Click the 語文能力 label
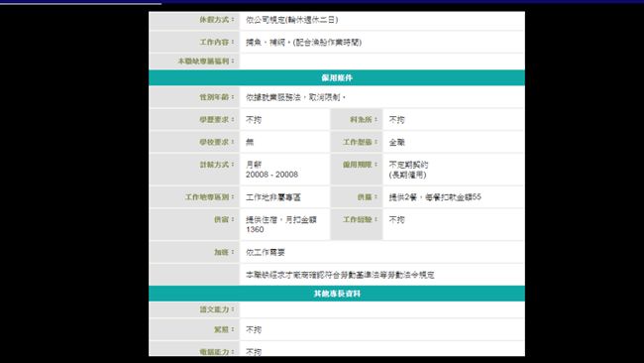The width and height of the screenshot is (644, 363). coord(217,309)
